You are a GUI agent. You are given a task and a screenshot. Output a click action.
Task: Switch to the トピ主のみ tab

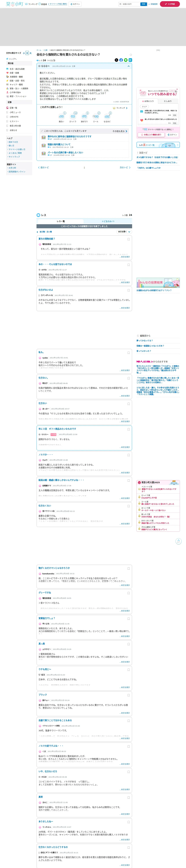[108, 221]
